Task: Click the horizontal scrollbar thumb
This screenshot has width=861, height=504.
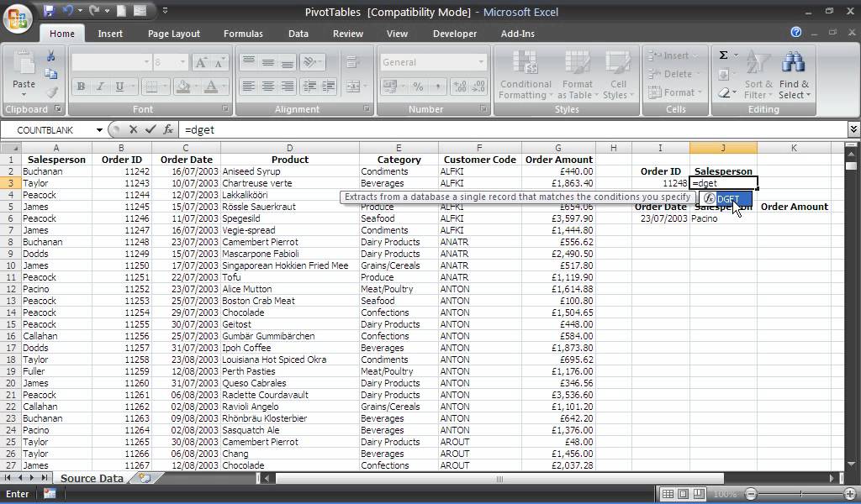Action: coord(499,479)
